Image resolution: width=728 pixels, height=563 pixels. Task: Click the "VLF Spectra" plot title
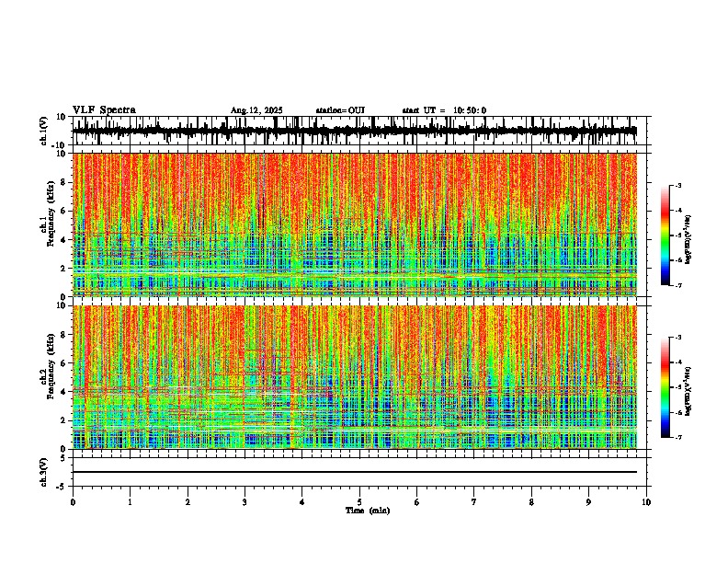click(x=104, y=110)
